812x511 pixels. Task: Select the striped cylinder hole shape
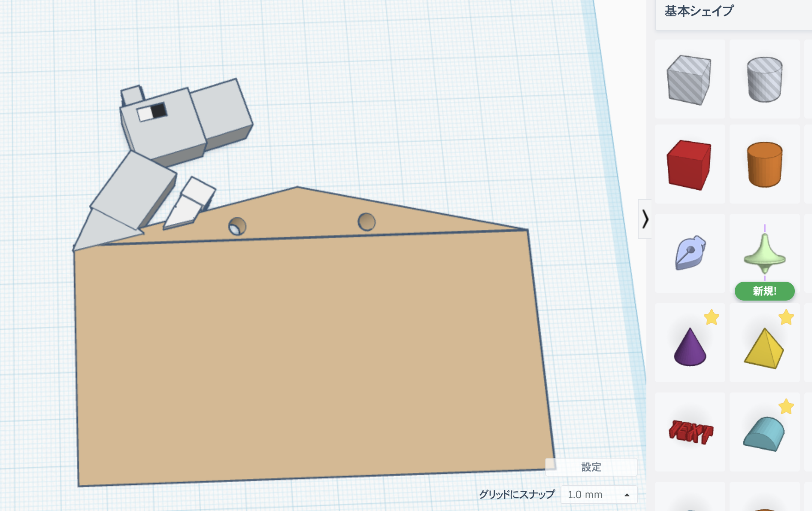point(764,80)
